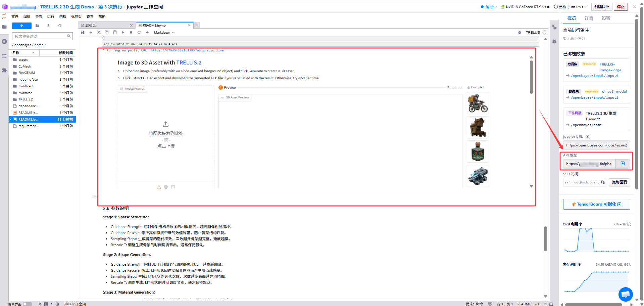
Task: Select the motorcycle rider example thumbnail
Action: click(478, 103)
